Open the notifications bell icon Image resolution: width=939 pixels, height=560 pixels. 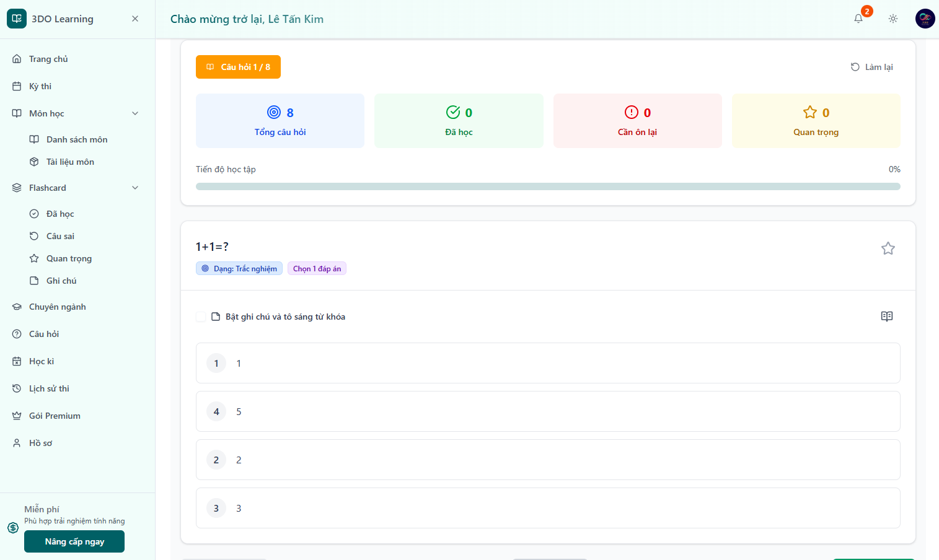pyautogui.click(x=858, y=19)
